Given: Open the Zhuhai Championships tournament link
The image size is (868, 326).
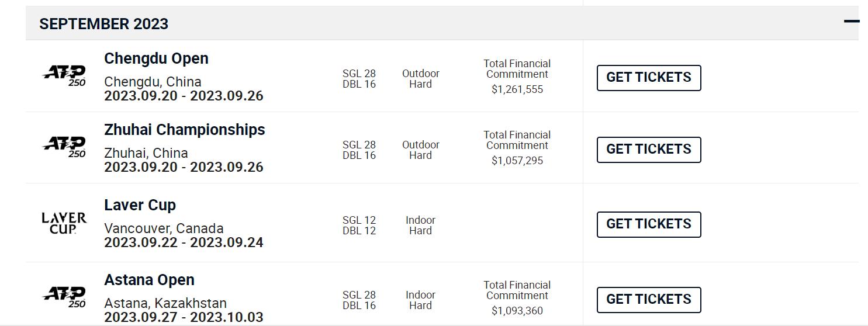Looking at the screenshot, I should (x=184, y=130).
